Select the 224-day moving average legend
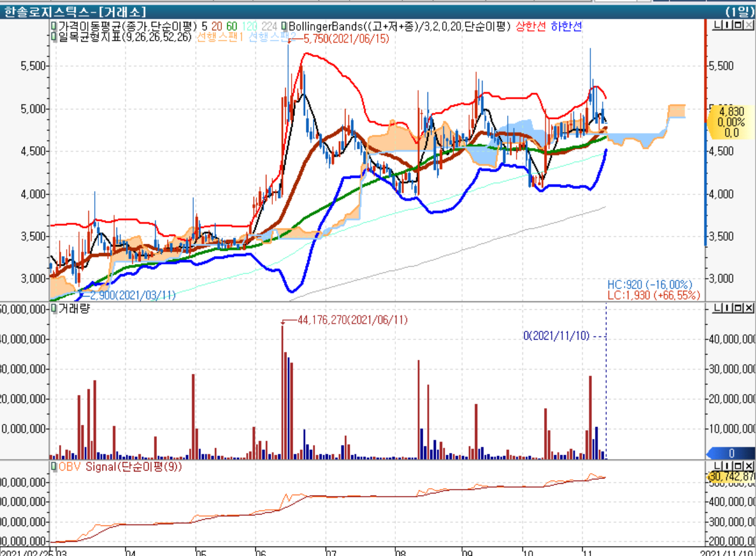The width and height of the screenshot is (756, 556). click(269, 26)
